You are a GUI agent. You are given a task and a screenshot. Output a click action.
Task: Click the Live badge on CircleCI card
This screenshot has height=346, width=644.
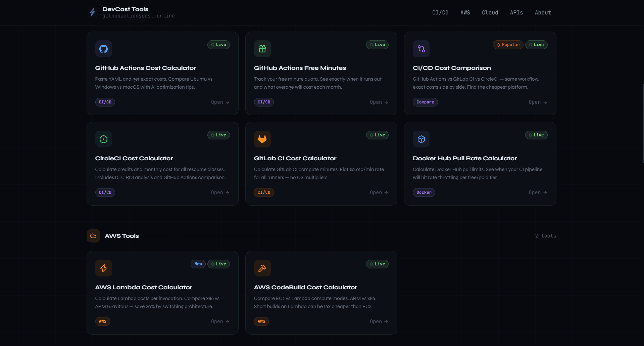pyautogui.click(x=218, y=135)
